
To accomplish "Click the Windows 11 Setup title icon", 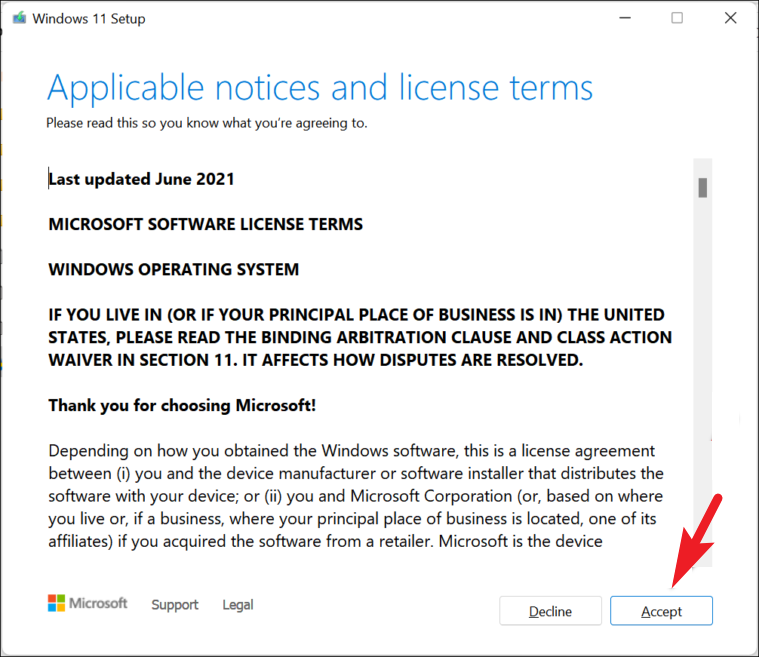I will [19, 18].
